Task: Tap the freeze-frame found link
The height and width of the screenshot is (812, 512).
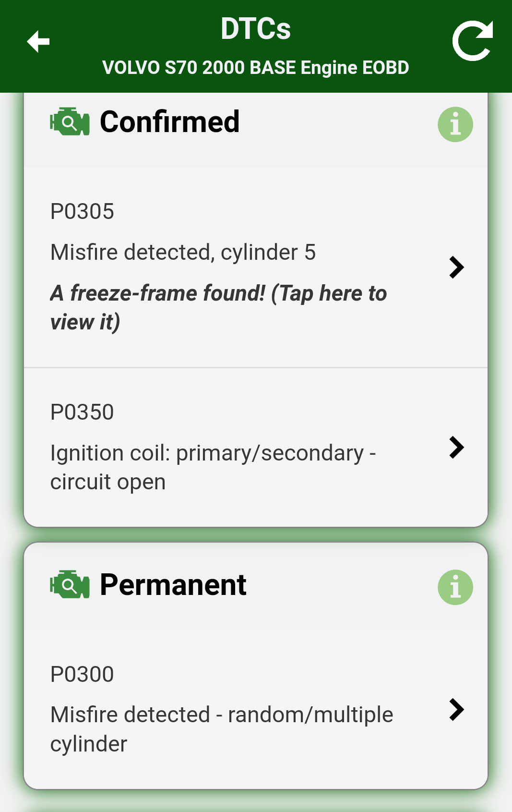Action: pos(218,307)
